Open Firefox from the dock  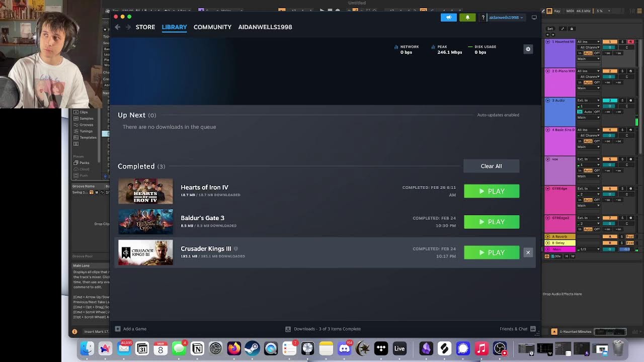coord(234,348)
